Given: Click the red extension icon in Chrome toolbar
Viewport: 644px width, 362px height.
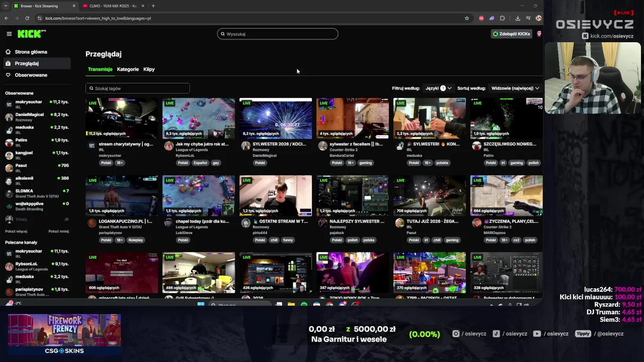Looking at the screenshot, I should tap(481, 18).
